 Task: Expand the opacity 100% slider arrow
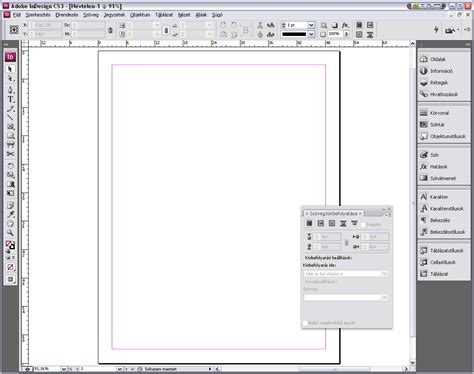(346, 34)
